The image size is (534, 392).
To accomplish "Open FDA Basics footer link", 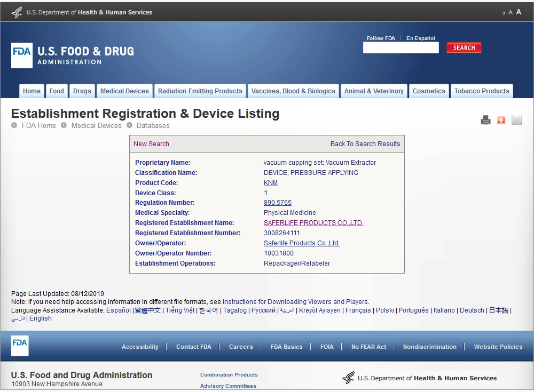I will click(286, 347).
